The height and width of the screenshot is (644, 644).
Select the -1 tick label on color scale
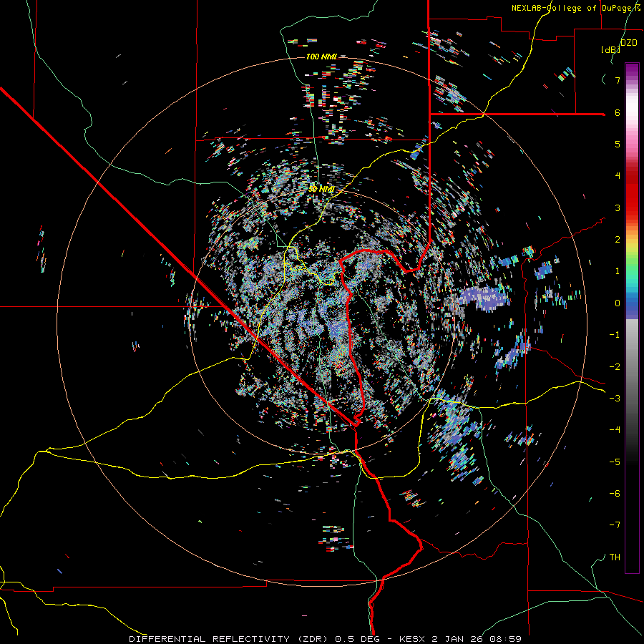pos(615,335)
